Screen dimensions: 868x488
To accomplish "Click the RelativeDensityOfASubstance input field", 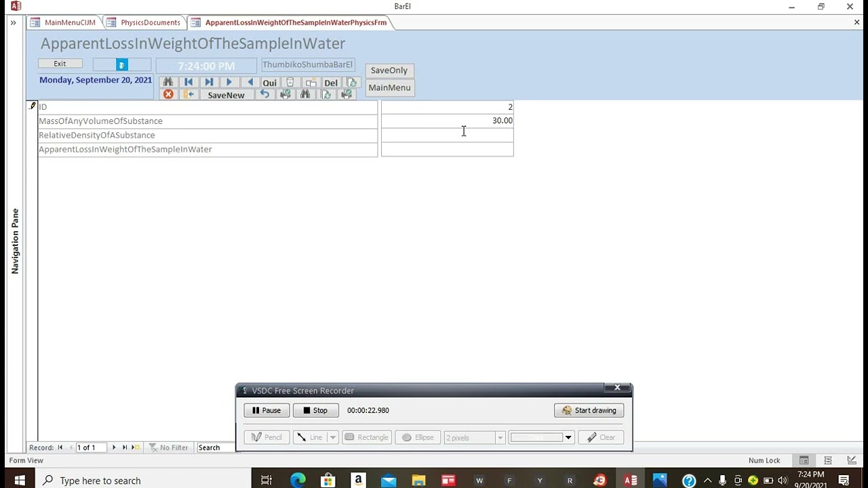I will coord(447,135).
